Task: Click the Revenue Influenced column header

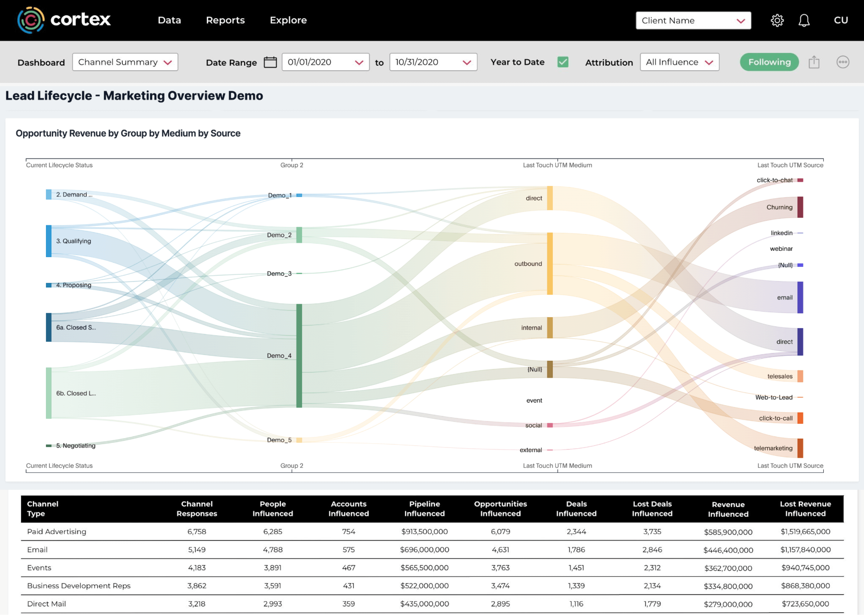Action: point(728,509)
